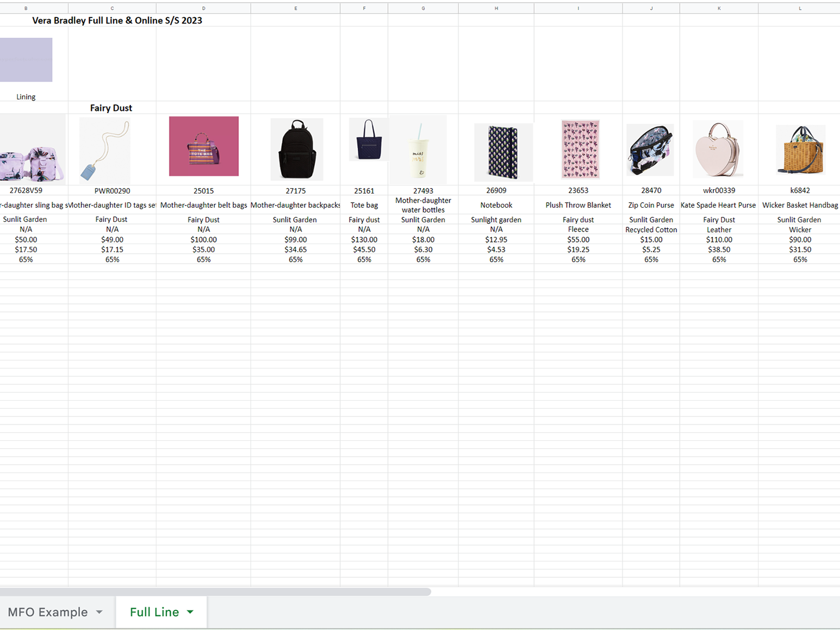Select the pink tote bag belt bags image
Image resolution: width=840 pixels, height=630 pixels.
(x=204, y=146)
